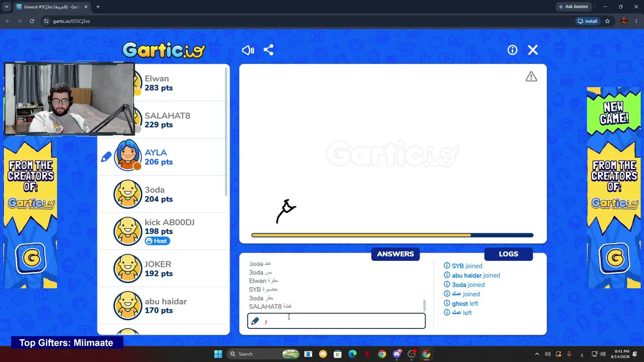644x362 pixels.
Task: Close the General #5Cj3vz tab
Action: point(86,7)
